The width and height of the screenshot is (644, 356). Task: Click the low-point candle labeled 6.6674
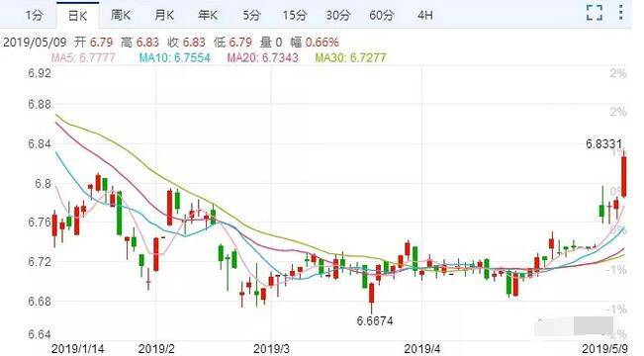pyautogui.click(x=372, y=294)
